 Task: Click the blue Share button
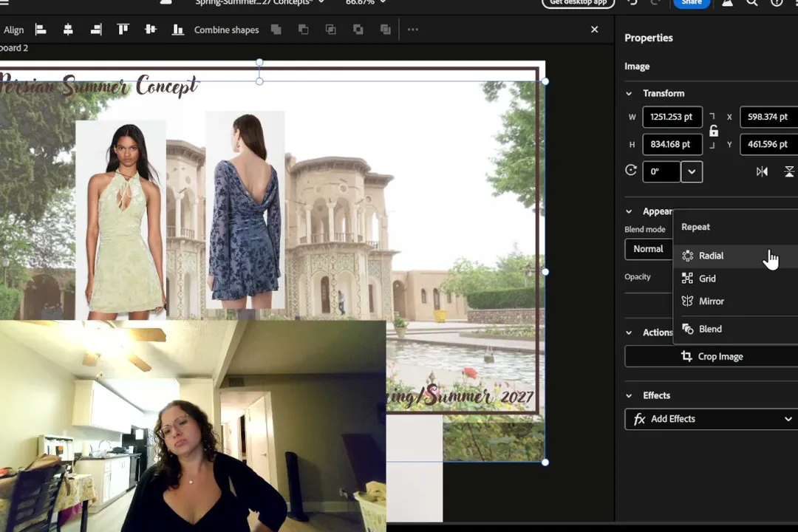coord(691,2)
